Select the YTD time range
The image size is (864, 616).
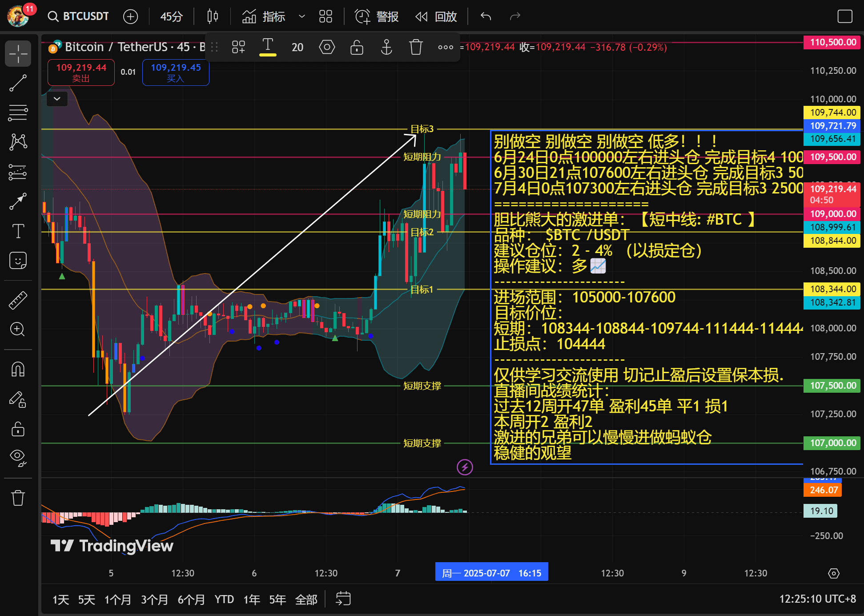[224, 600]
